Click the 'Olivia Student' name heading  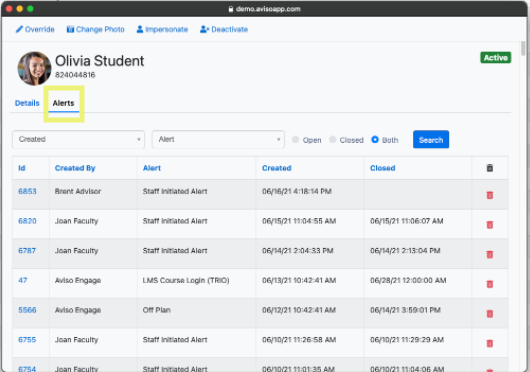[x=99, y=61]
